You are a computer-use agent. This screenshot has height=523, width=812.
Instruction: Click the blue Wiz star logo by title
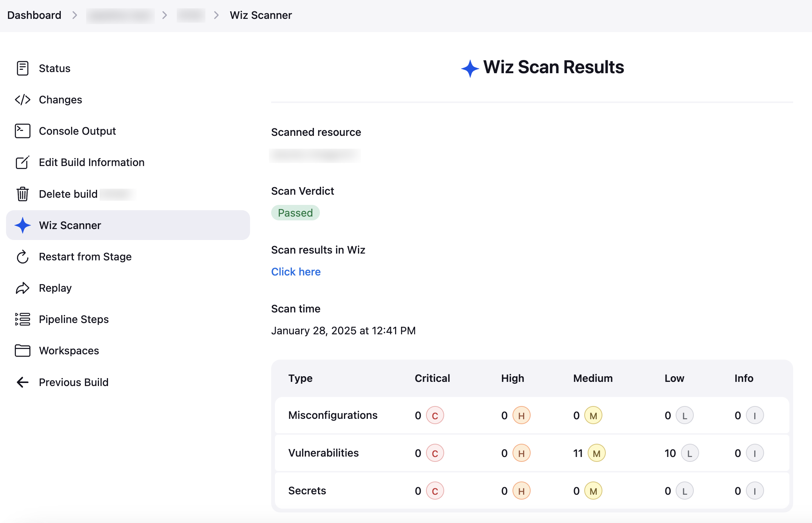pos(470,68)
